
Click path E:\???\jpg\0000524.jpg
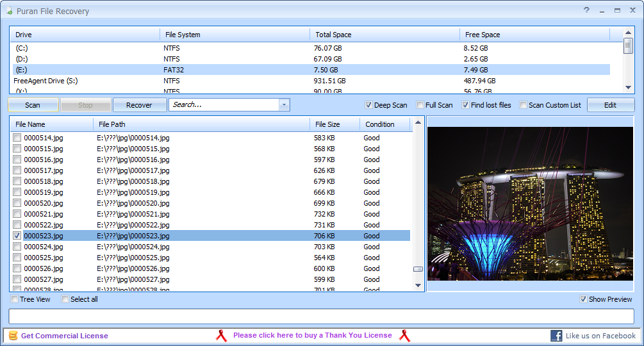click(x=133, y=247)
